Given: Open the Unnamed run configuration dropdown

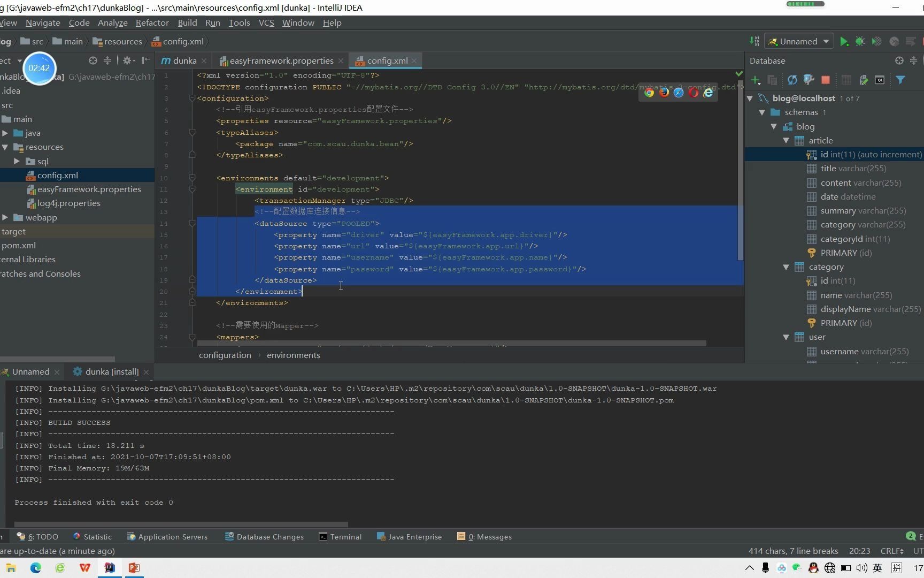Looking at the screenshot, I should (799, 42).
